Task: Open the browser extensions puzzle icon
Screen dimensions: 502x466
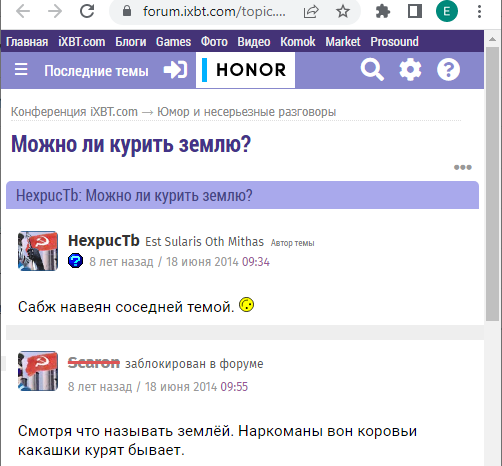Action: click(382, 12)
